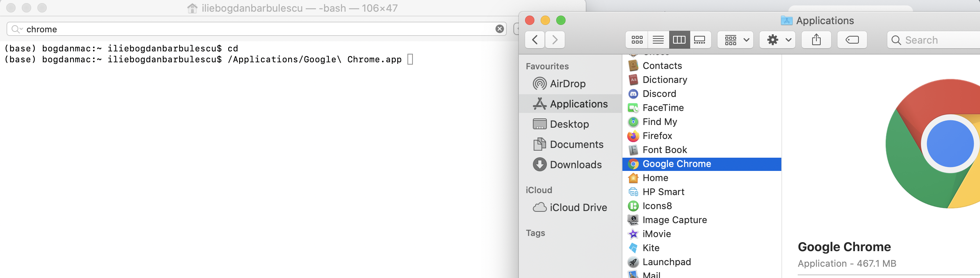Open AirDrop in the Finder sidebar

(567, 84)
